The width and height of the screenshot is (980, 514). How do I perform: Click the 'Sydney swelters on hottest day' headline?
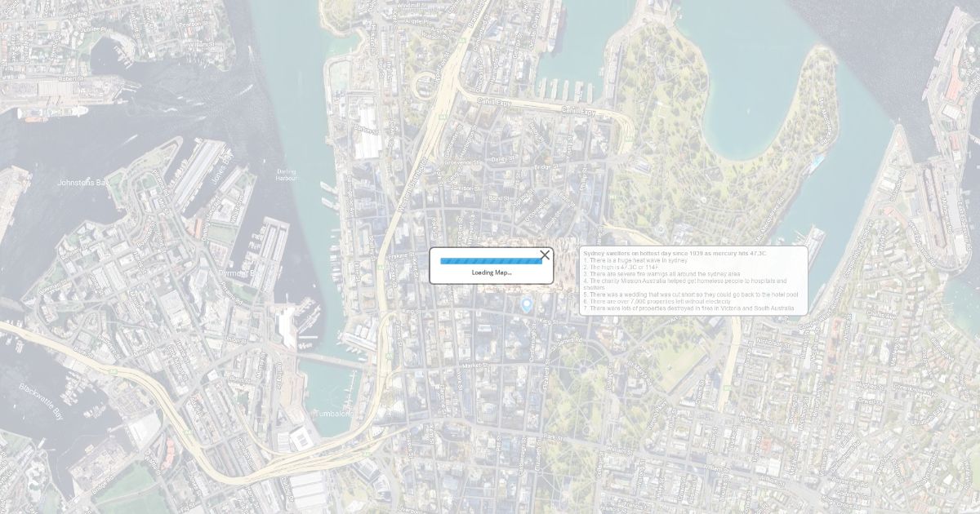[x=675, y=253]
